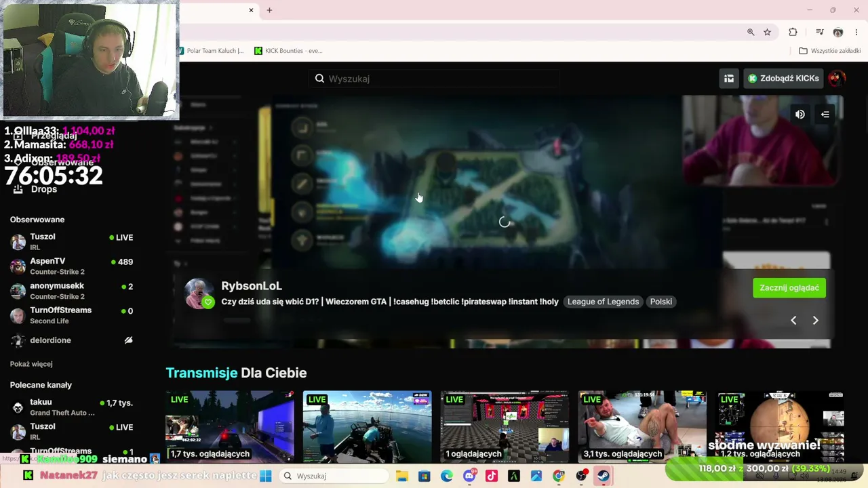Open TikTok from the taskbar
Viewport: 868px width, 488px height.
click(x=492, y=476)
